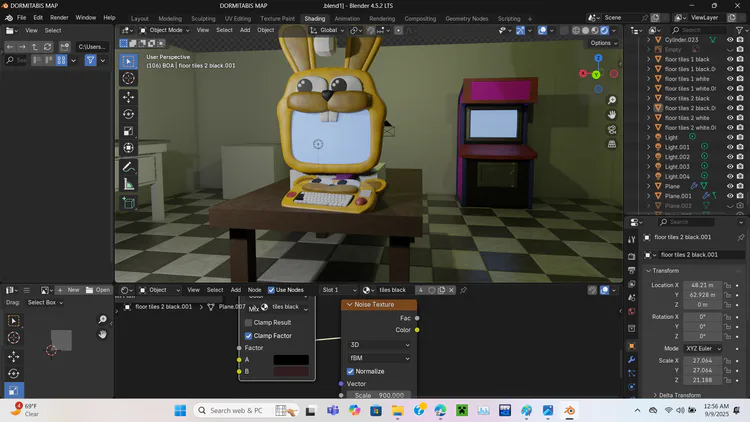Switch perspective/orthographic grid icon
Image resolution: width=750 pixels, height=422 pixels.
click(x=612, y=144)
